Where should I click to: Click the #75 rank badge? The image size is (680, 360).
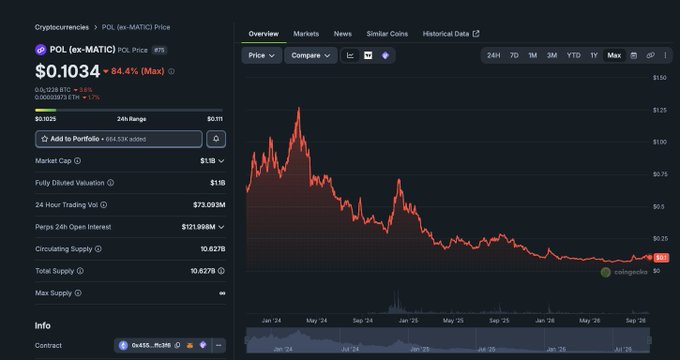coord(160,50)
